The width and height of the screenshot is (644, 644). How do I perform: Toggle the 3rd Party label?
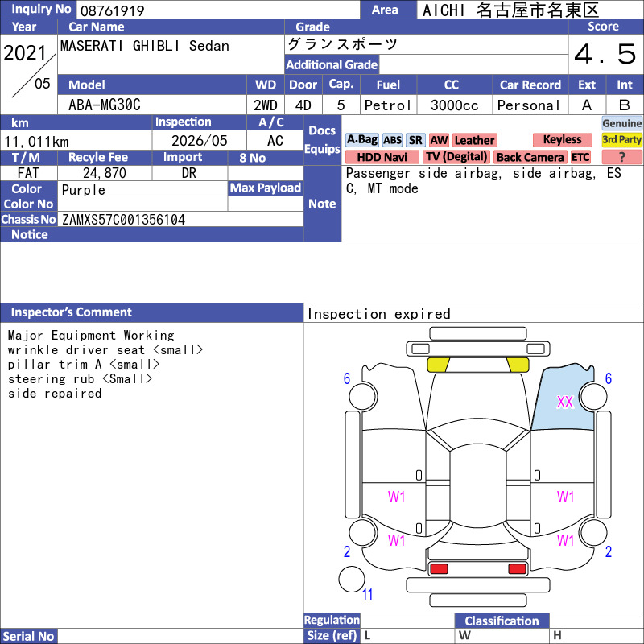[x=621, y=139]
